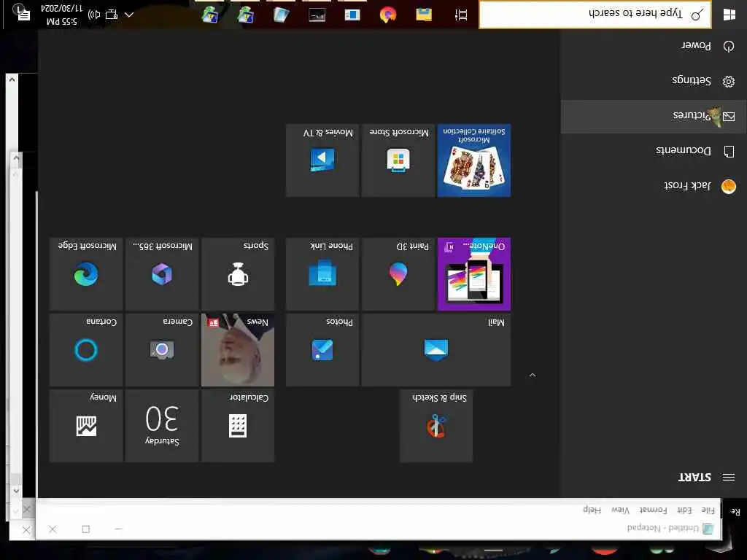Open the Camera tile
Screen dimensions: 747x560
pos(162,349)
